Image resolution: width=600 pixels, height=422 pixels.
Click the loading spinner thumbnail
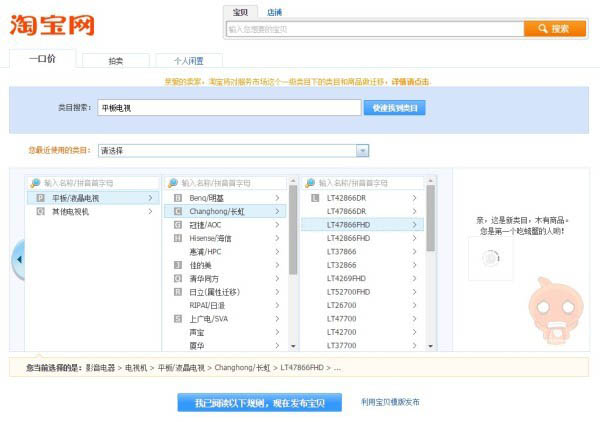[490, 258]
